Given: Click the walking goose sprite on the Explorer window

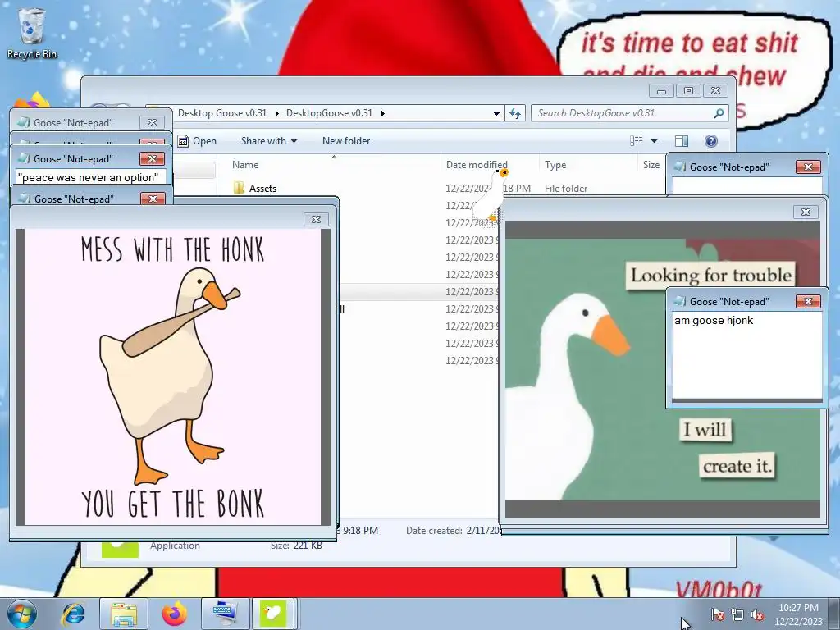Looking at the screenshot, I should coord(490,195).
